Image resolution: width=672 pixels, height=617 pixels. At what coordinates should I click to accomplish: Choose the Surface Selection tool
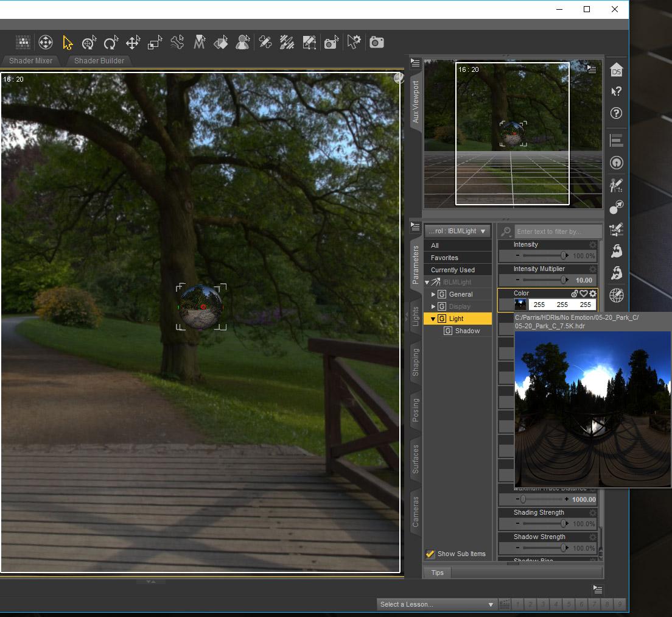(221, 43)
